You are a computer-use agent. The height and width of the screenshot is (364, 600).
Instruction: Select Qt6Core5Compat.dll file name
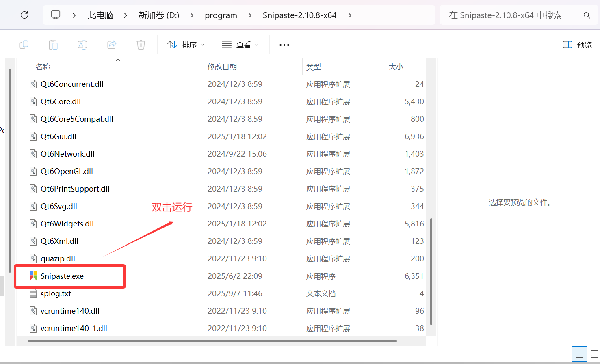point(77,119)
